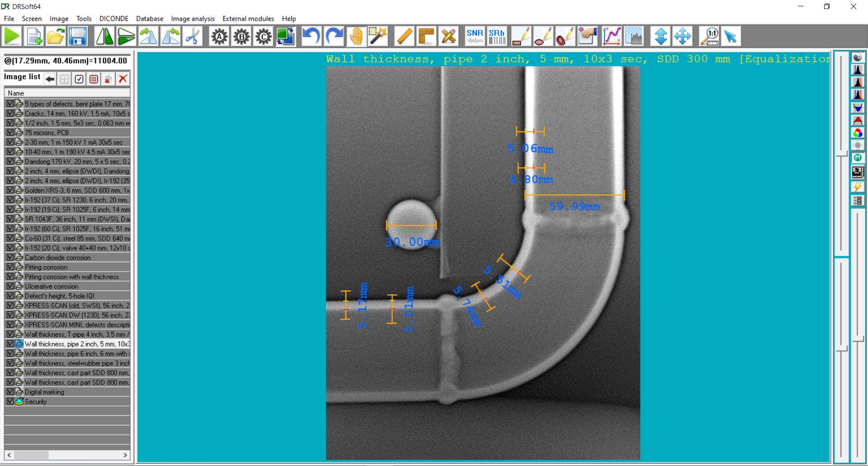Select the scissors crop tool

pos(193,36)
